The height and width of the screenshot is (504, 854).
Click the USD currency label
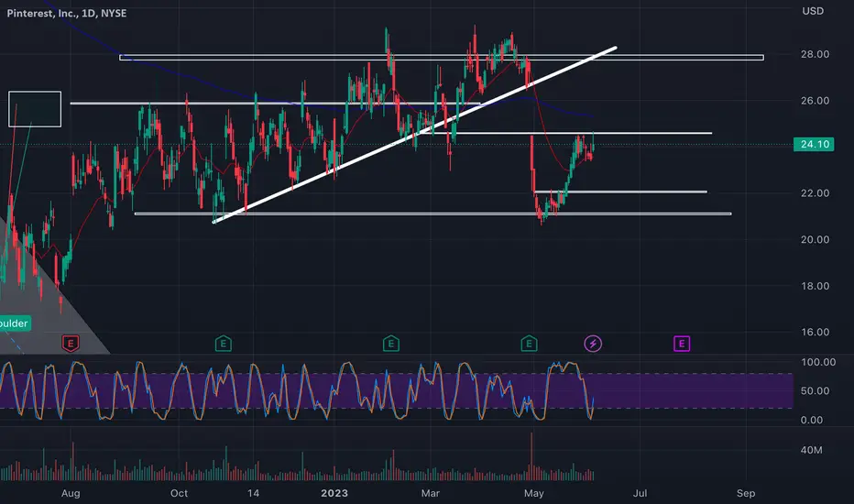tap(813, 11)
